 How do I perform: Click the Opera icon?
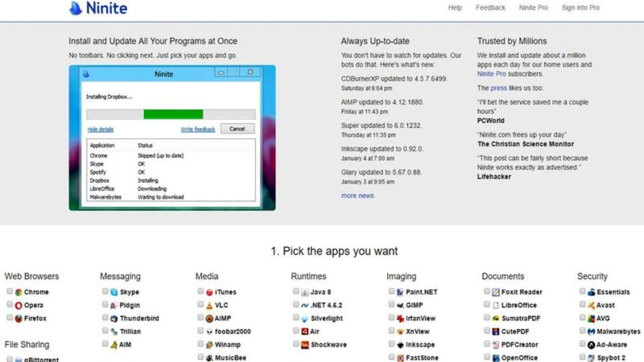tap(18, 305)
